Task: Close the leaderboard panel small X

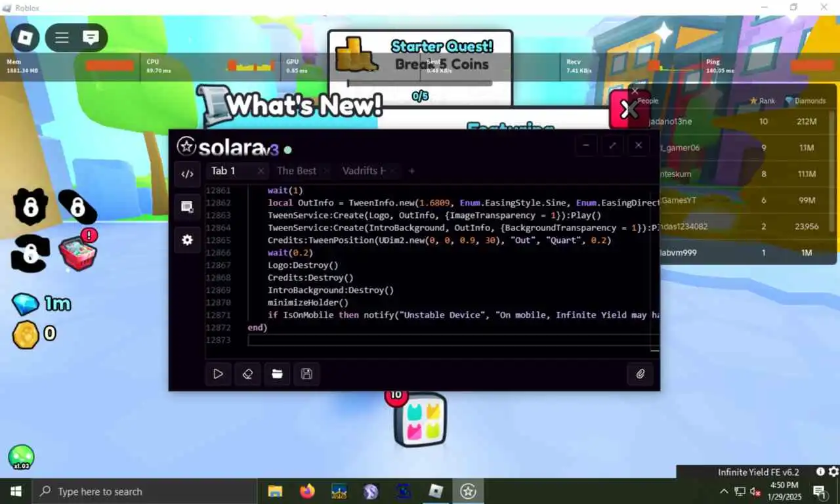Action: coord(635,91)
